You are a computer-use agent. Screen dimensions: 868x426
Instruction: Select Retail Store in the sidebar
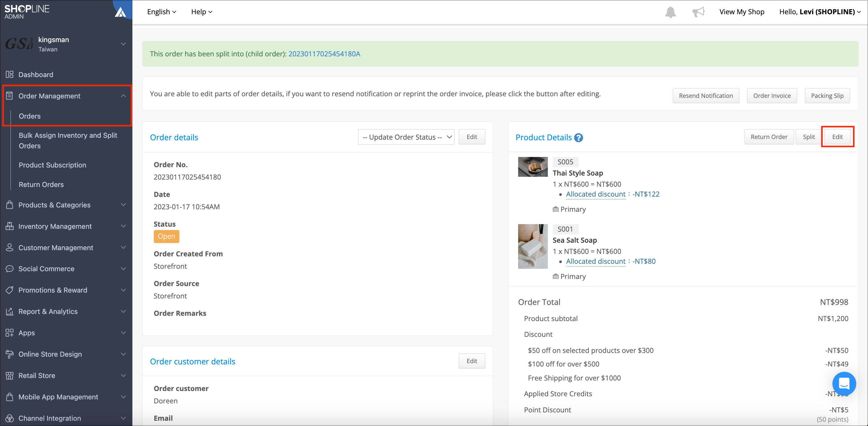pyautogui.click(x=37, y=376)
